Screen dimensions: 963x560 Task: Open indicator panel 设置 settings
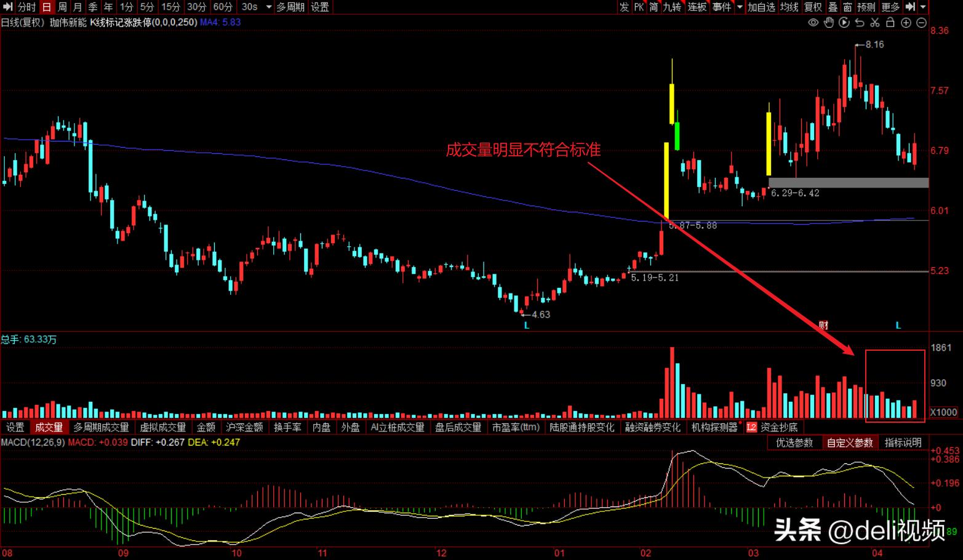click(15, 427)
